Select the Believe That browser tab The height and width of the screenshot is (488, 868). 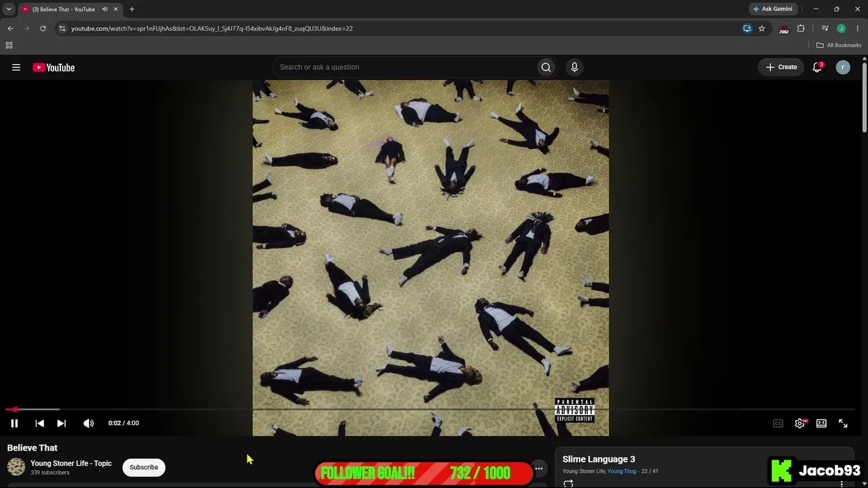point(70,9)
